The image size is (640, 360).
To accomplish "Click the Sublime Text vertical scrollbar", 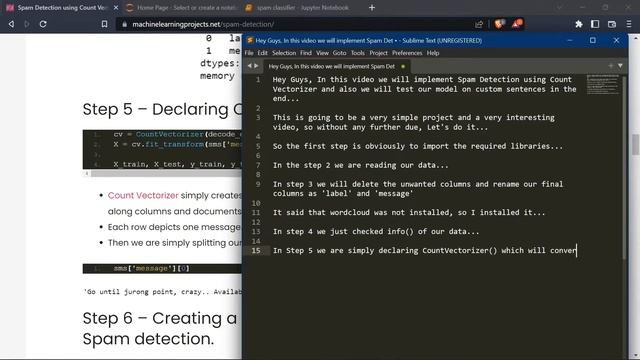I will tap(624, 167).
